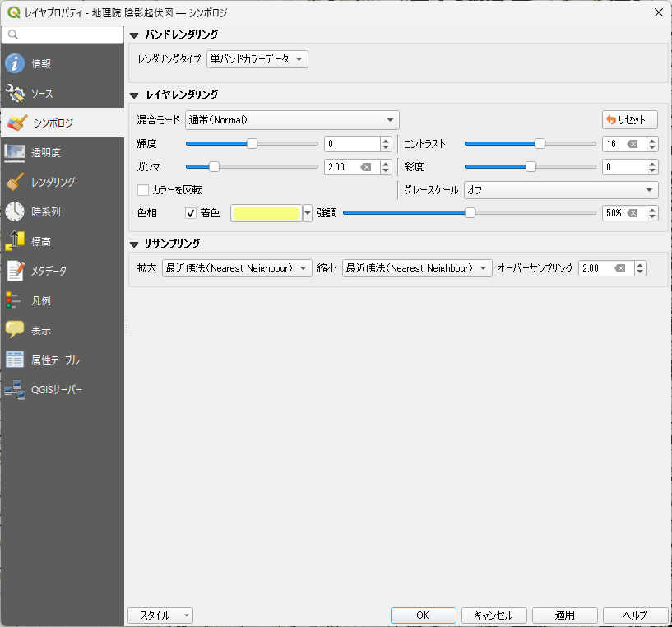The width and height of the screenshot is (672, 627).
Task: Collapse the リサンプリング section
Action: pos(134,244)
